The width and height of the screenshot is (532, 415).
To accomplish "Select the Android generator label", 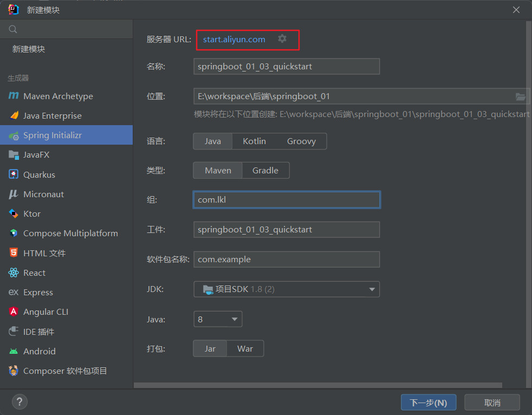I will coord(40,351).
